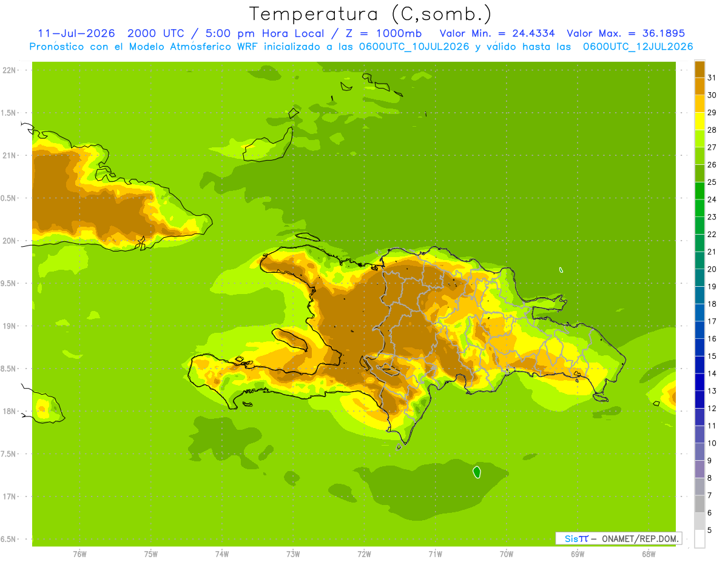Click the "0600UTC_12JUL2026" valid-until time

[638, 47]
